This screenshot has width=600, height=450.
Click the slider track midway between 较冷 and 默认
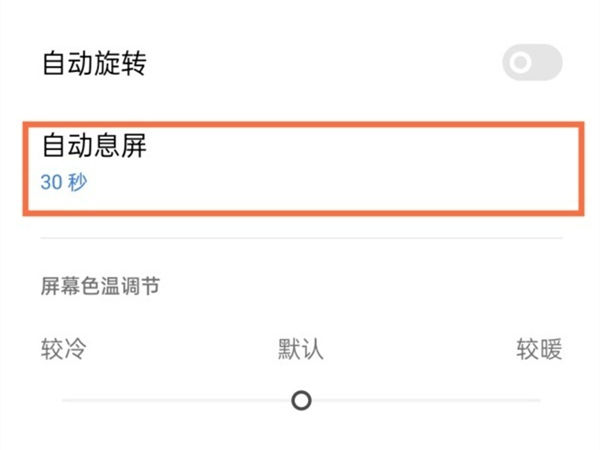[182, 401]
